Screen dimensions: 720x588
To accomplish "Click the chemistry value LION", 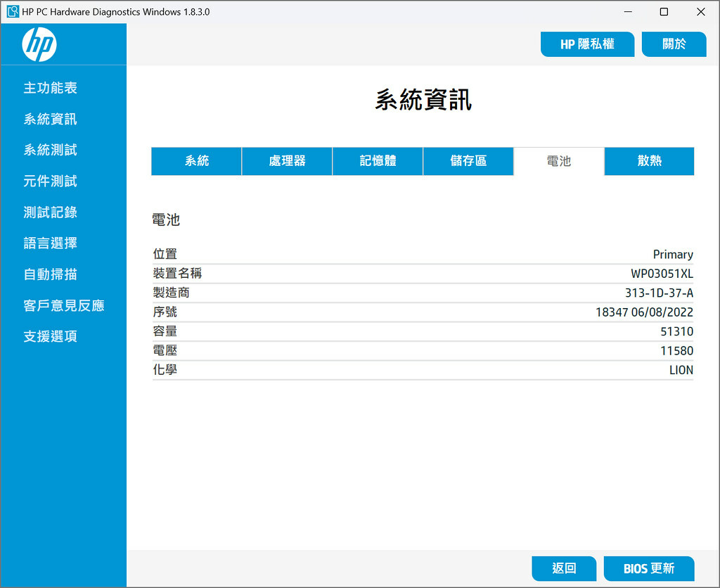I will pyautogui.click(x=681, y=370).
